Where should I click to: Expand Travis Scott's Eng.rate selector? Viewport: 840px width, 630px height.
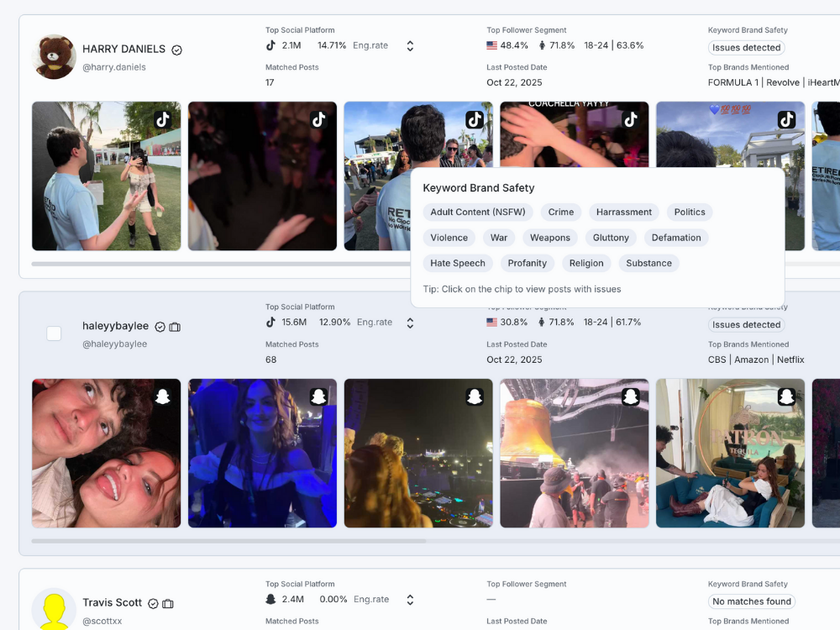coord(410,600)
